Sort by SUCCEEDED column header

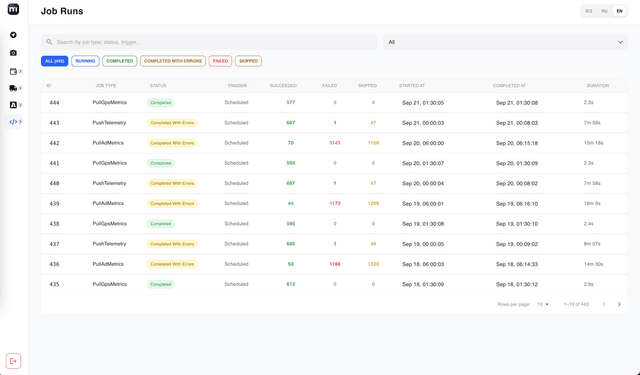click(283, 86)
